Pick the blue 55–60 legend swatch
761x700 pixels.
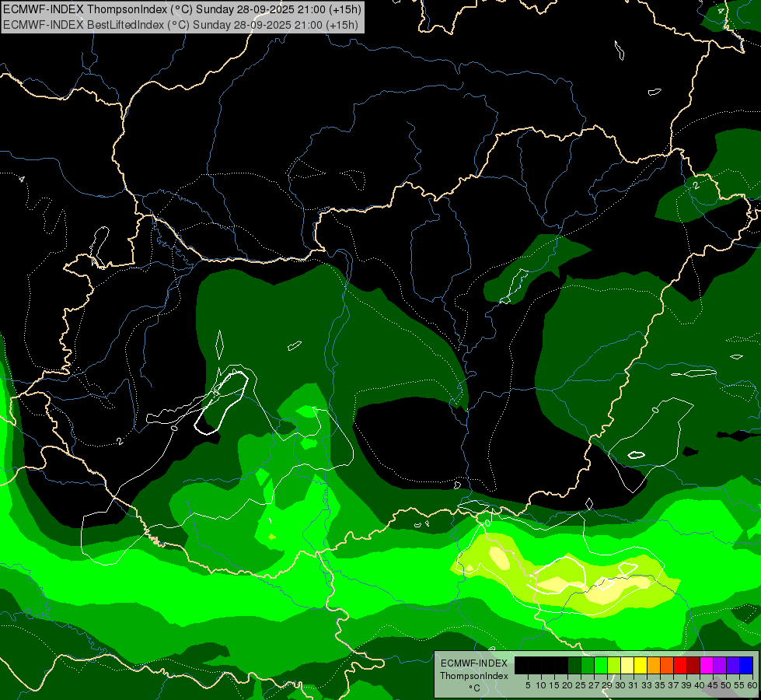pos(746,665)
